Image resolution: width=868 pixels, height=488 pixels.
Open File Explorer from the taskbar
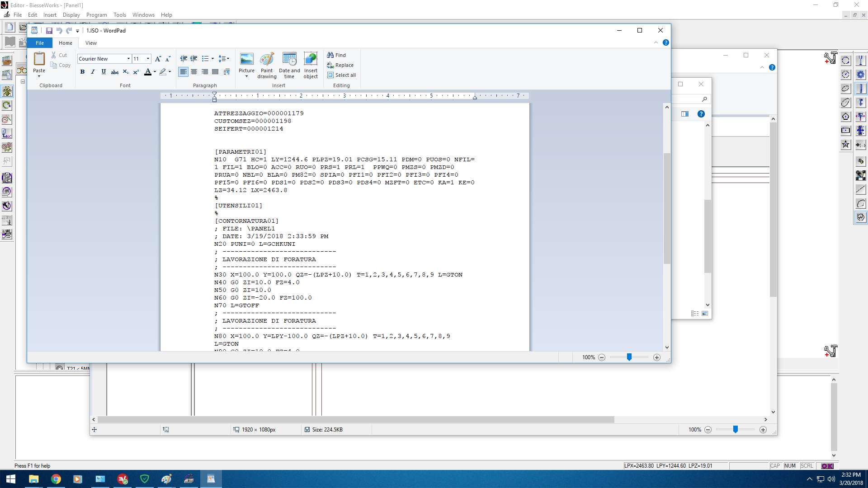[x=34, y=479]
